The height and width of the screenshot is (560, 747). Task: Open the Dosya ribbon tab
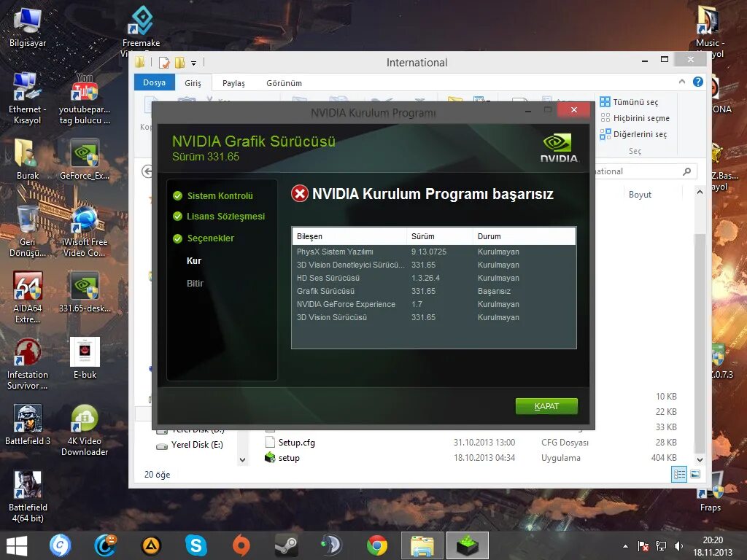(x=155, y=82)
